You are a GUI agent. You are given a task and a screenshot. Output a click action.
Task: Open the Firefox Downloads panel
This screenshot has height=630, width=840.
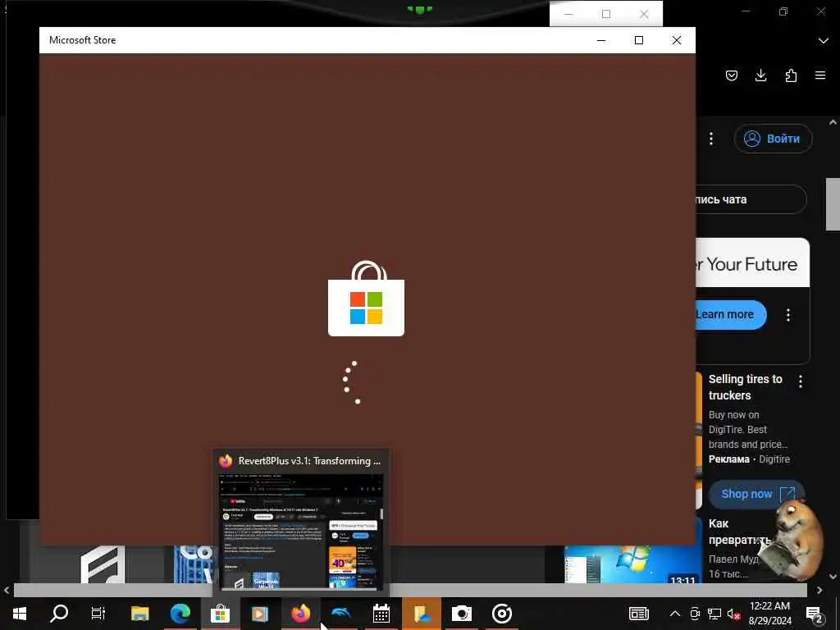760,75
